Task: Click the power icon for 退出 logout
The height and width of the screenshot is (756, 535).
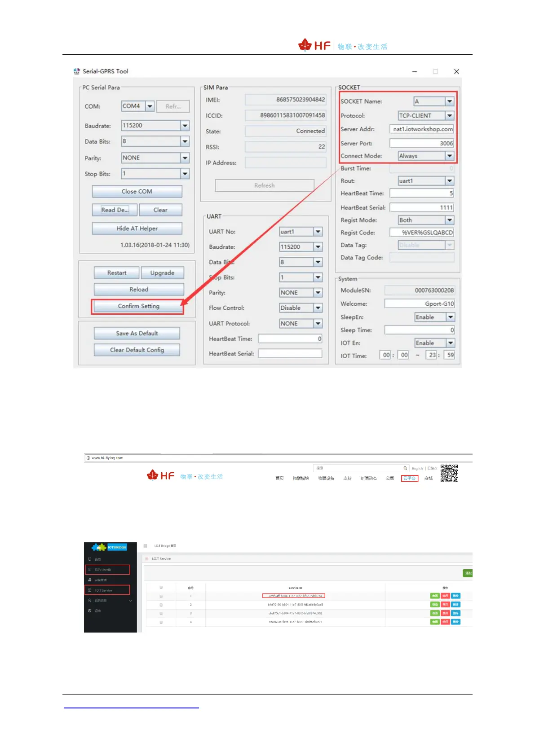Action: pyautogui.click(x=89, y=611)
